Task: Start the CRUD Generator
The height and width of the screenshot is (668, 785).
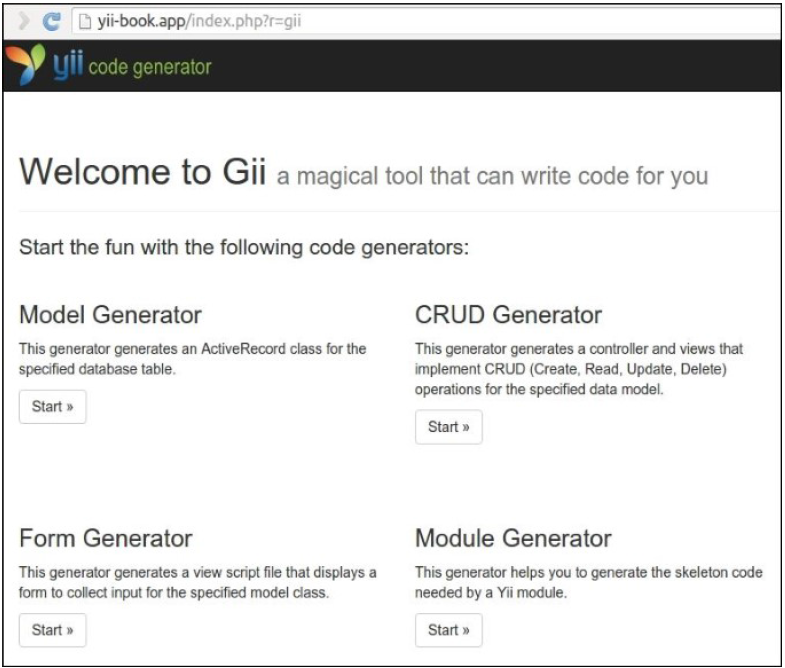Action: coord(449,427)
